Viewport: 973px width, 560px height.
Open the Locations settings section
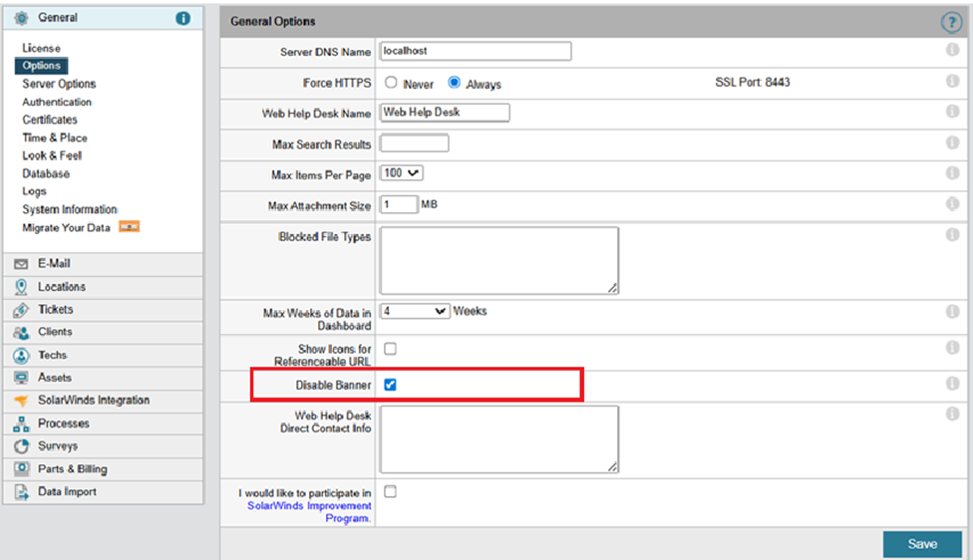(61, 287)
